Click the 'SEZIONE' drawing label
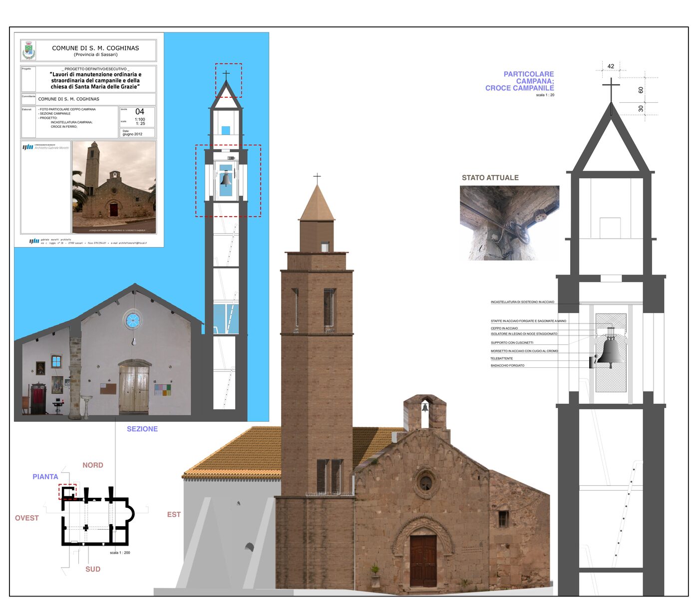Image resolution: width=699 pixels, height=616 pixels. coord(142,429)
